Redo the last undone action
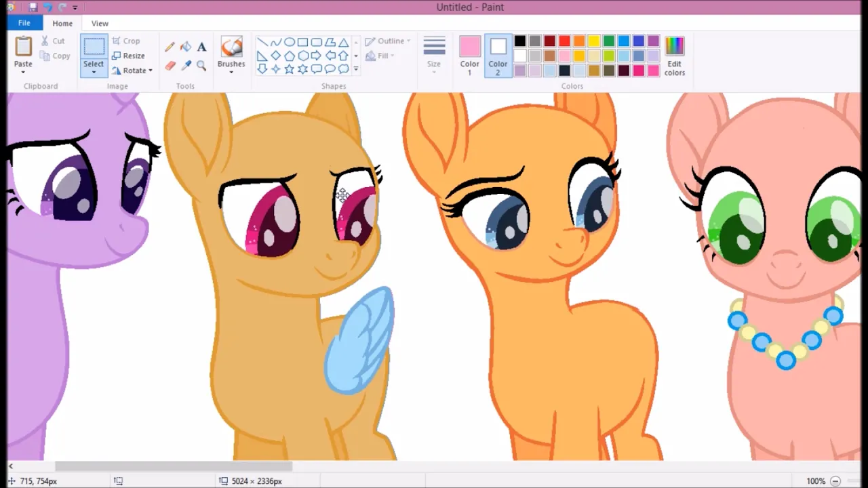Image resolution: width=868 pixels, height=488 pixels. (62, 7)
